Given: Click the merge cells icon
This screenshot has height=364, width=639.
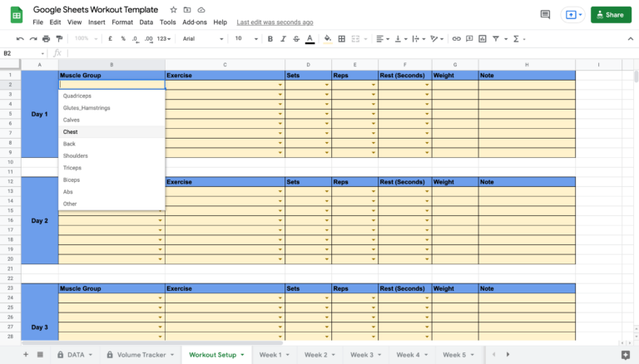Looking at the screenshot, I should 355,39.
